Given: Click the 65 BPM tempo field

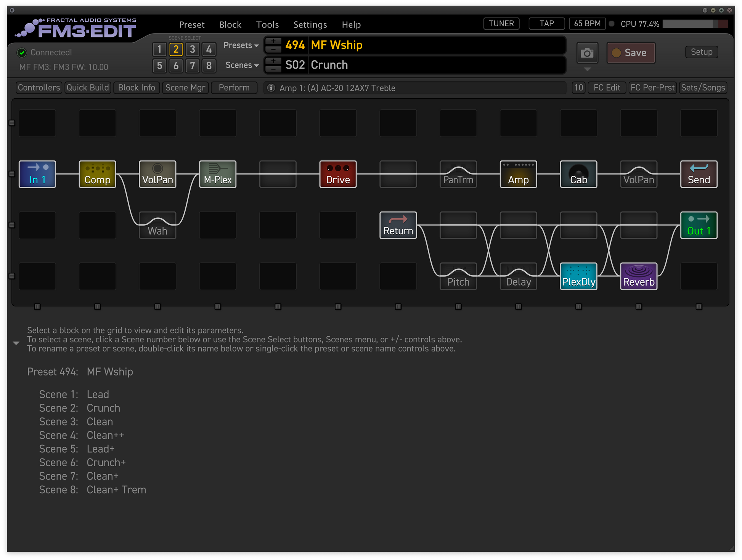Looking at the screenshot, I should point(587,24).
